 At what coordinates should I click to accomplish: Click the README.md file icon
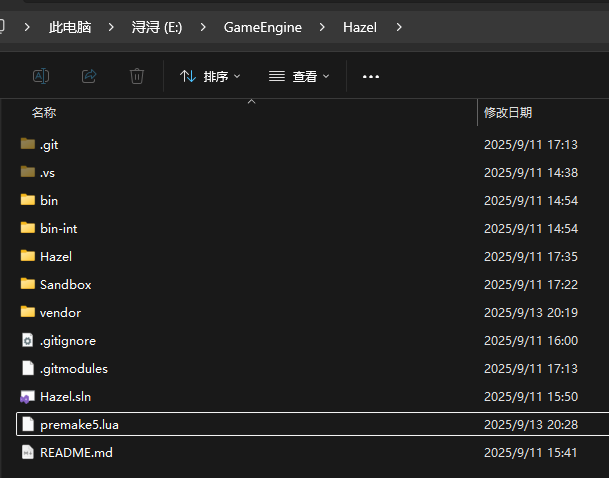(x=28, y=453)
